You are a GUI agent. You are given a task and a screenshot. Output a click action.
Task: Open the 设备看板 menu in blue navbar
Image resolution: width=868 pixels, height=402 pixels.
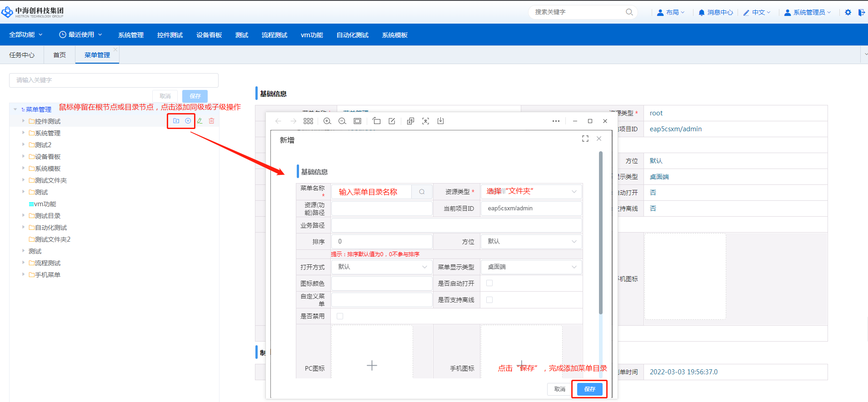[209, 35]
